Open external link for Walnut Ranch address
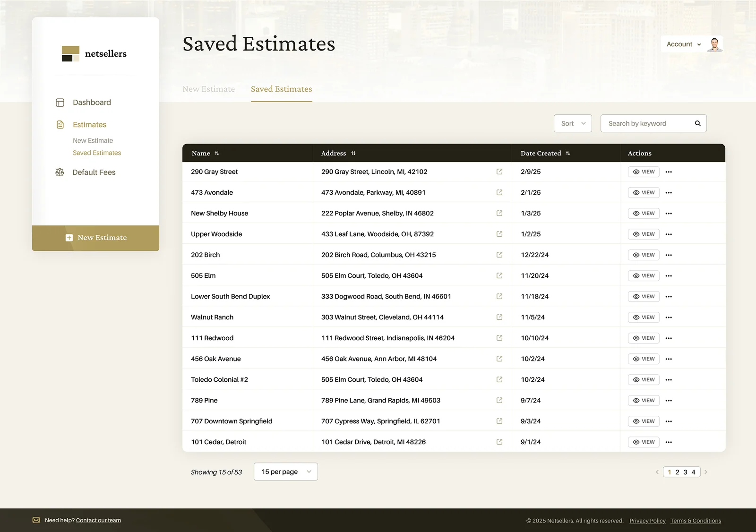 [x=499, y=317]
